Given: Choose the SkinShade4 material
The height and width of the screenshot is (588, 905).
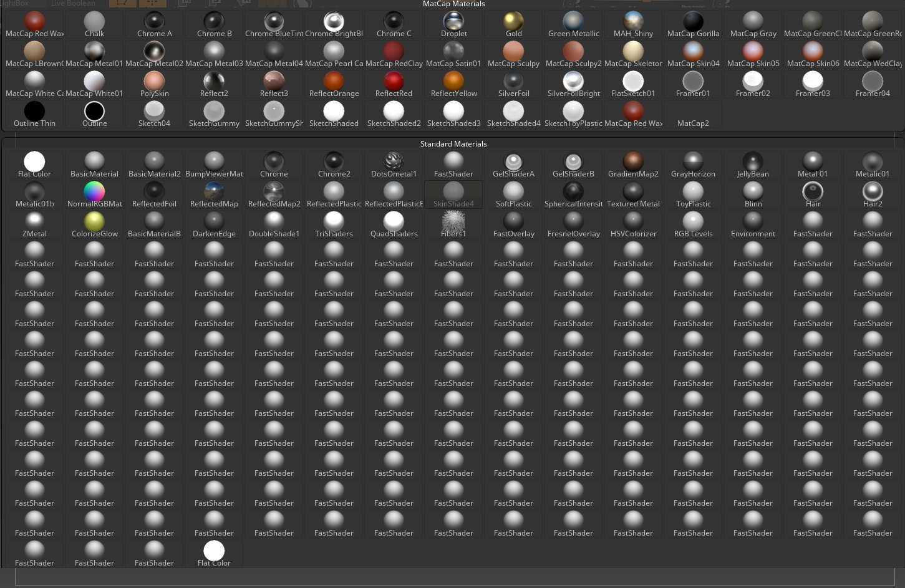Looking at the screenshot, I should [x=453, y=195].
